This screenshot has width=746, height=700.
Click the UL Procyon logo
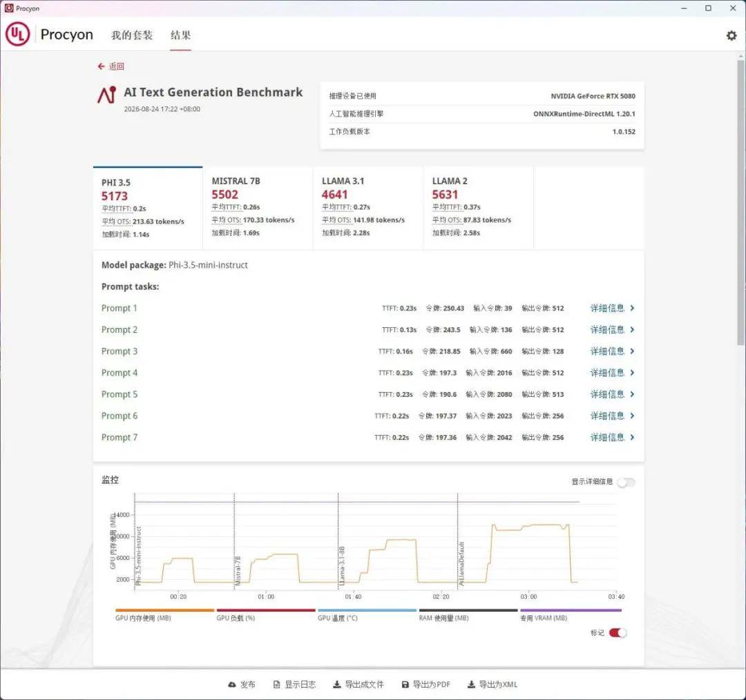17,35
